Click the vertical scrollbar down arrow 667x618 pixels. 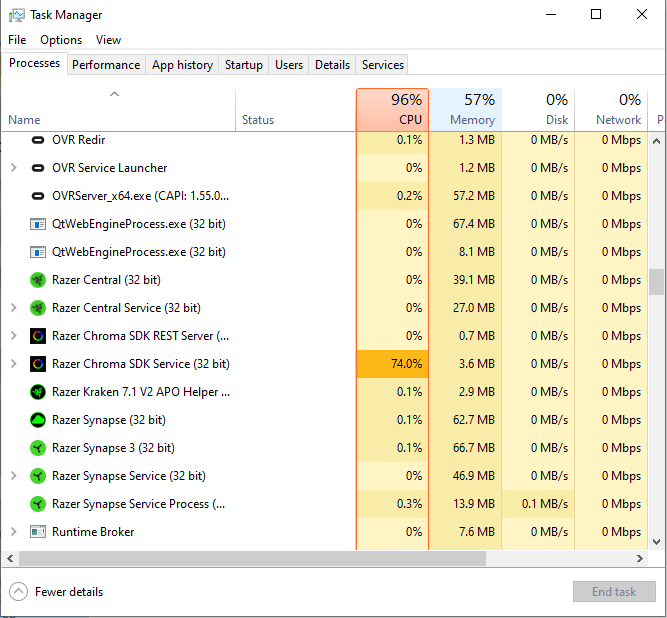pyautogui.click(x=656, y=542)
